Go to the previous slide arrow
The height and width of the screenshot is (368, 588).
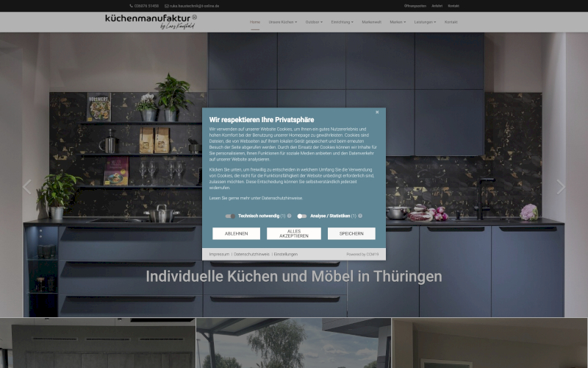[x=27, y=187]
